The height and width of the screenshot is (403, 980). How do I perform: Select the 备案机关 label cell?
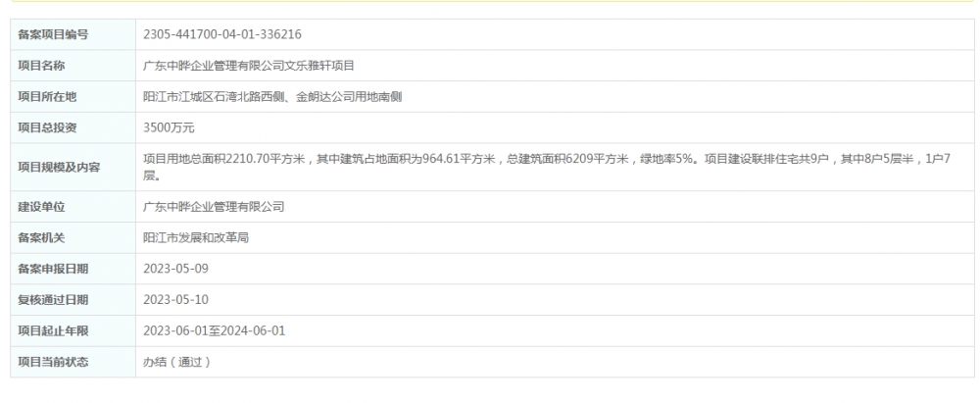point(73,238)
